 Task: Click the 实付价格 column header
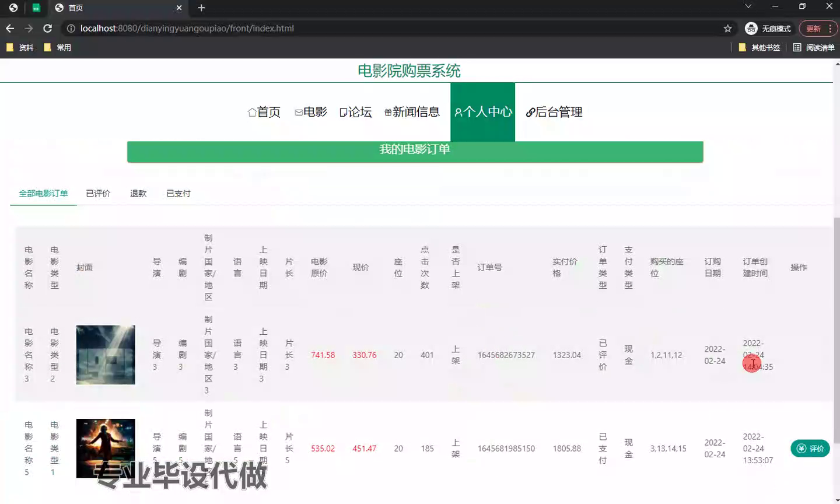click(565, 267)
